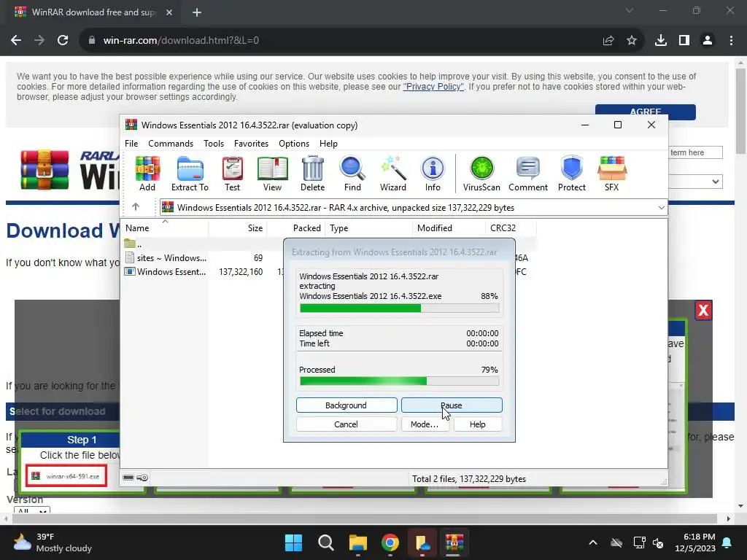Open the Tools menu
Screen dimensions: 747x560
click(214, 144)
